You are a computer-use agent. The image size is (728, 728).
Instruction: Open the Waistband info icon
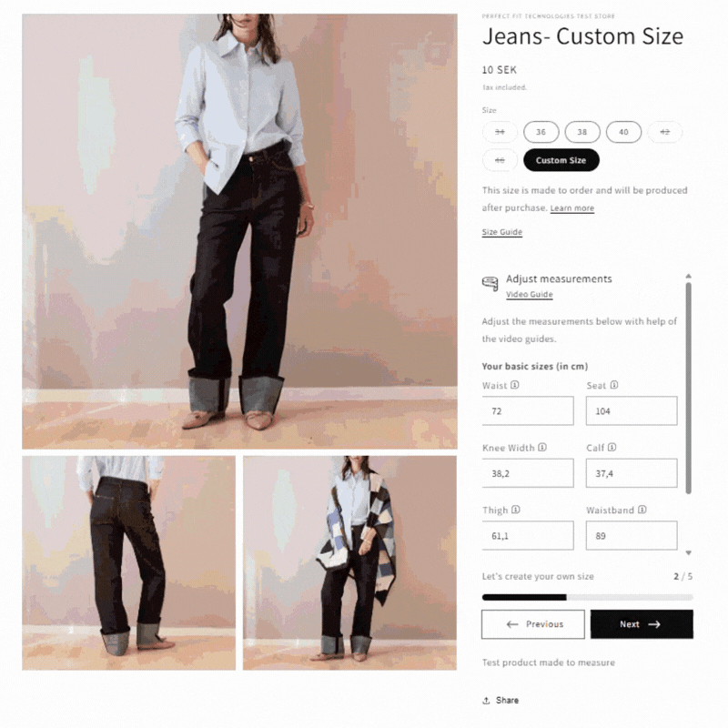(642, 510)
